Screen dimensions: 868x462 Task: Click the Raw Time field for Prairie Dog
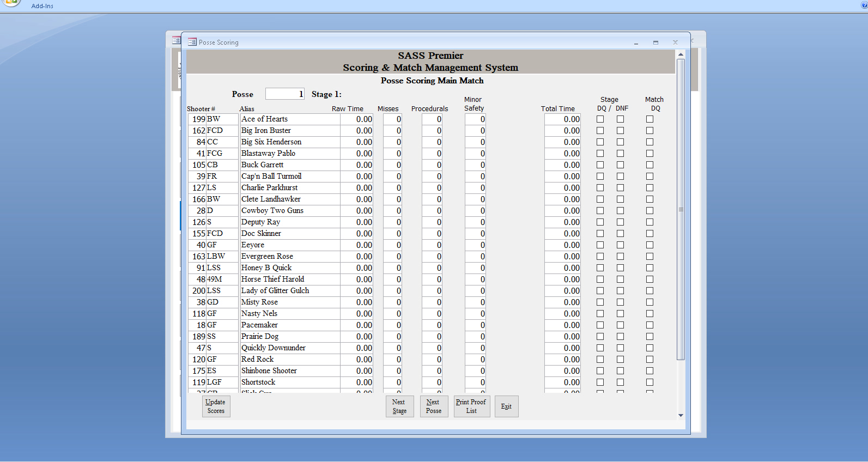click(356, 337)
